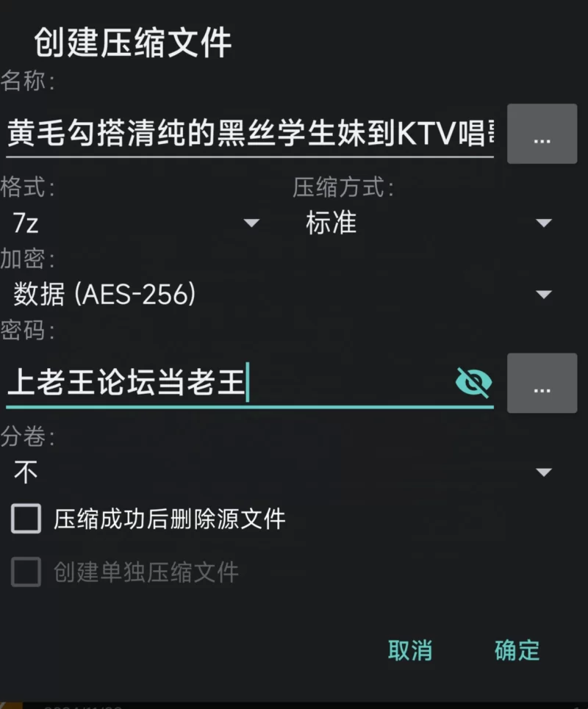Click the arrow next to the 7z format
The height and width of the screenshot is (709, 588).
coord(251,223)
